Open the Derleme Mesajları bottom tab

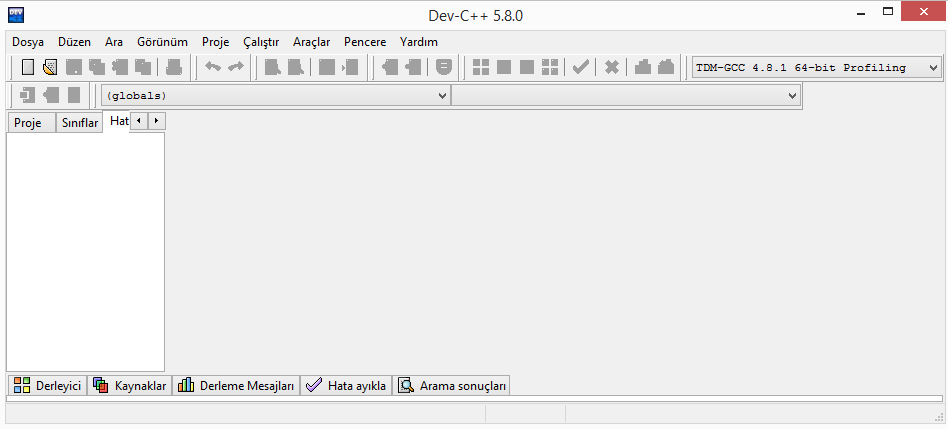(236, 386)
